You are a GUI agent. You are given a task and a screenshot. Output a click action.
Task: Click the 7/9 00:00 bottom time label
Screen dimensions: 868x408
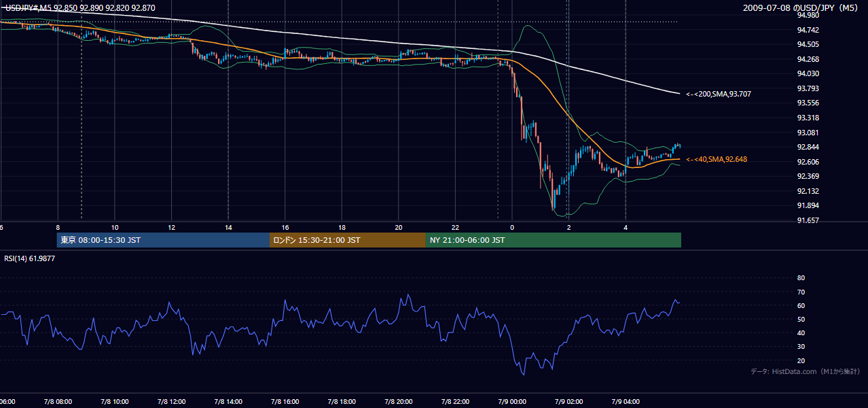(512, 401)
